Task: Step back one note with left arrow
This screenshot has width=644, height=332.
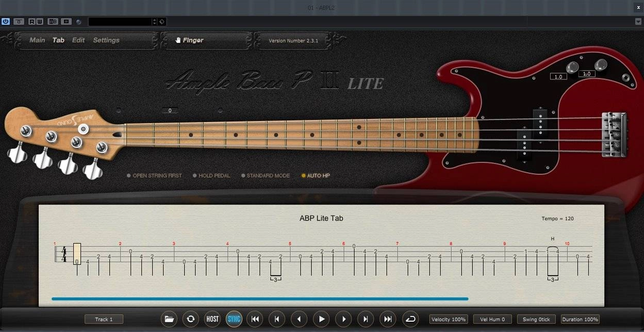Action: pos(299,319)
